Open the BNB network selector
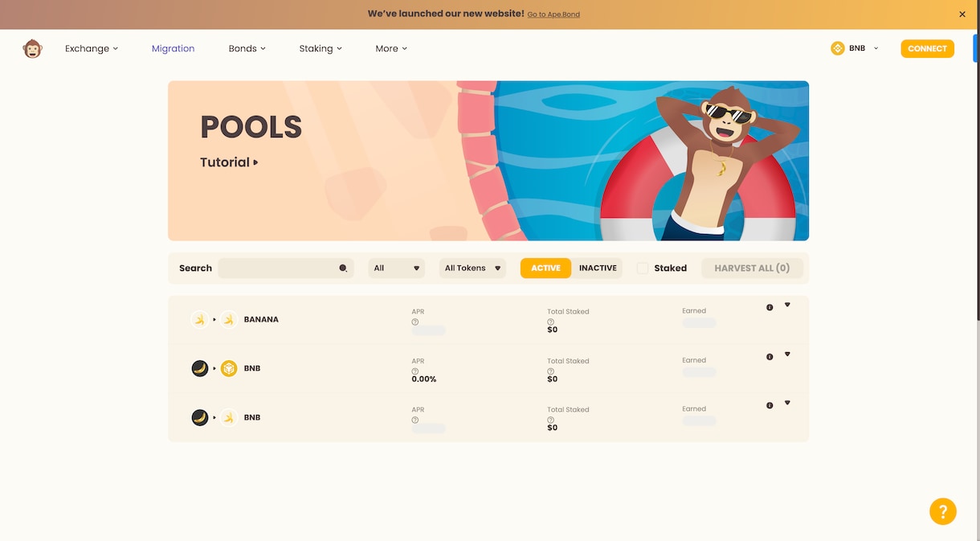 coord(855,48)
